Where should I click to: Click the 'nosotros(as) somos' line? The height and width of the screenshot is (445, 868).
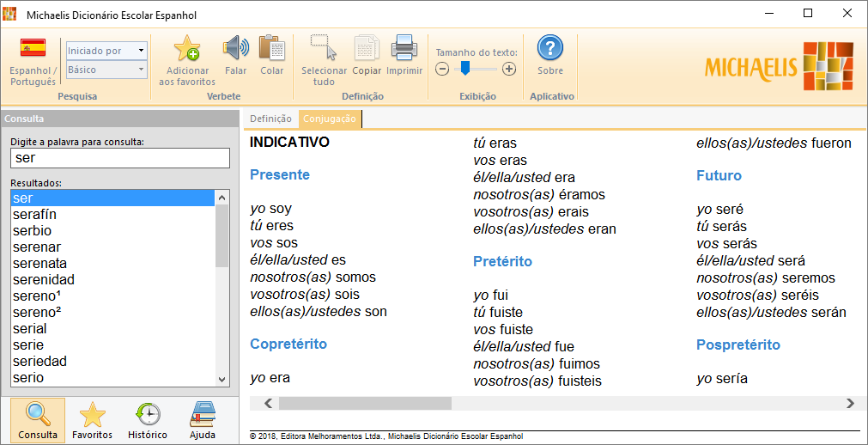coord(313,277)
